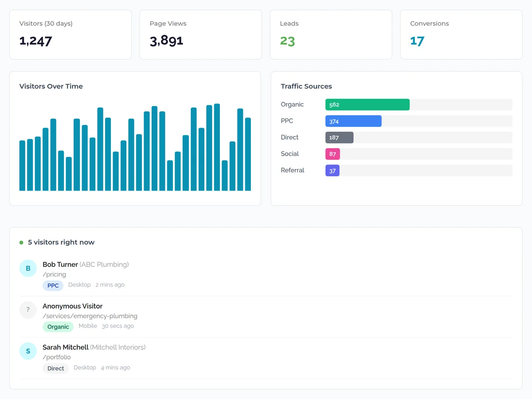Click the '1,247' visitors value
The image size is (532, 399).
(36, 41)
